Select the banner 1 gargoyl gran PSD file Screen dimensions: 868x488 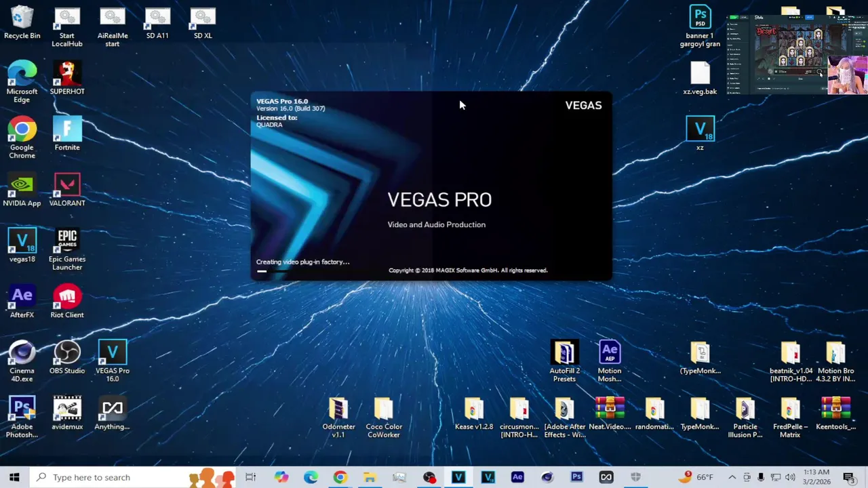pyautogui.click(x=700, y=27)
